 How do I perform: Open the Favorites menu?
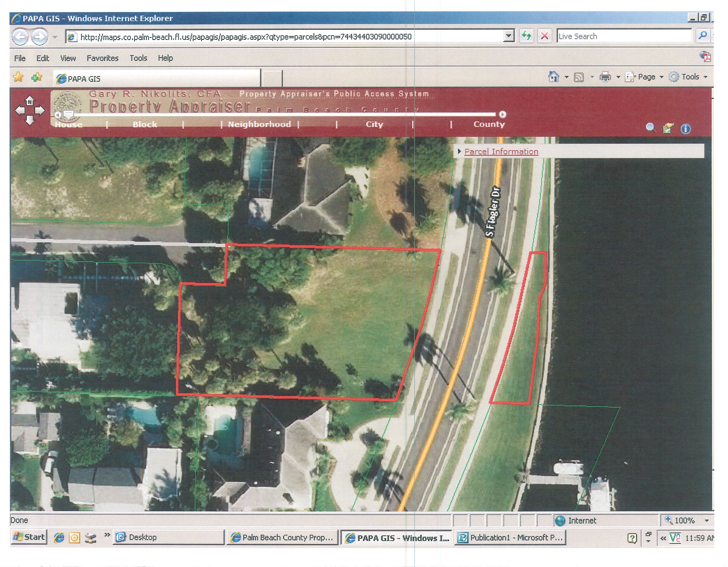102,58
